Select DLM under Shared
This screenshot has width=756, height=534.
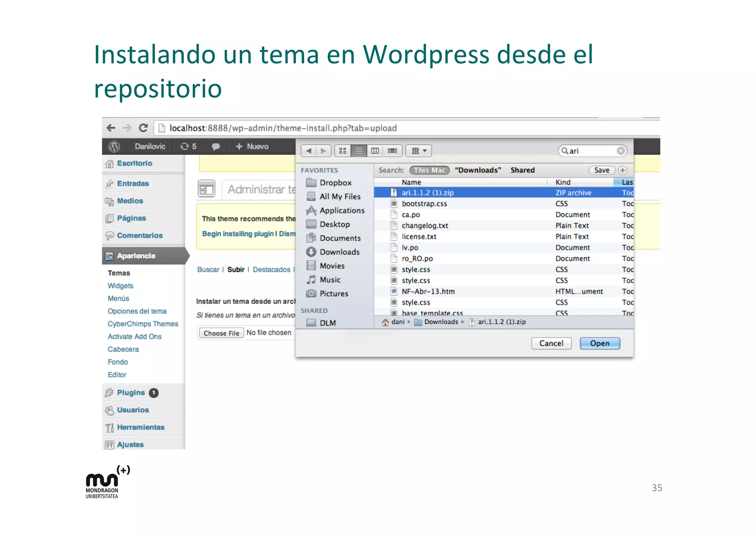coord(321,323)
